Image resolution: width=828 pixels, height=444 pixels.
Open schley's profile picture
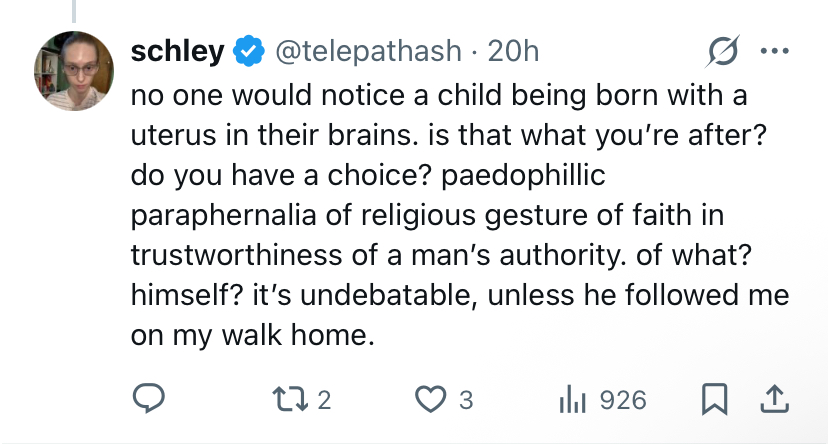(74, 71)
